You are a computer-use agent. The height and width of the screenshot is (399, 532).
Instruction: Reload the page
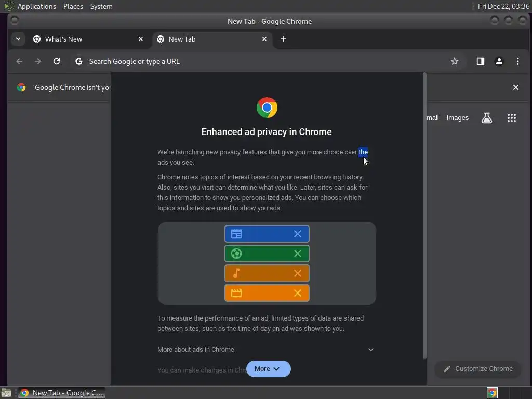[57, 61]
